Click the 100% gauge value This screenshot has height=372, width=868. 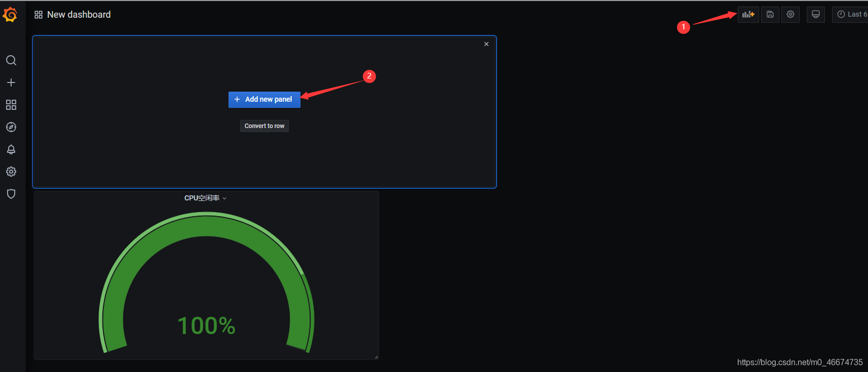206,325
